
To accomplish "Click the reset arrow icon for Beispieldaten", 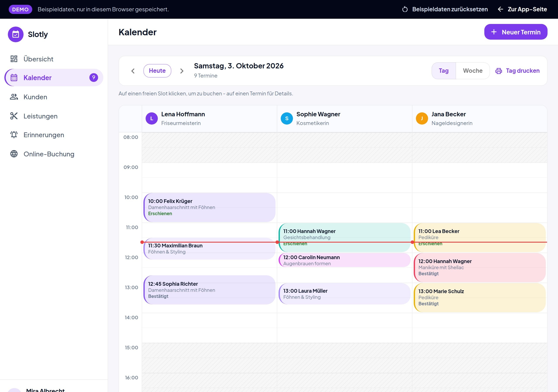I will coord(405,9).
